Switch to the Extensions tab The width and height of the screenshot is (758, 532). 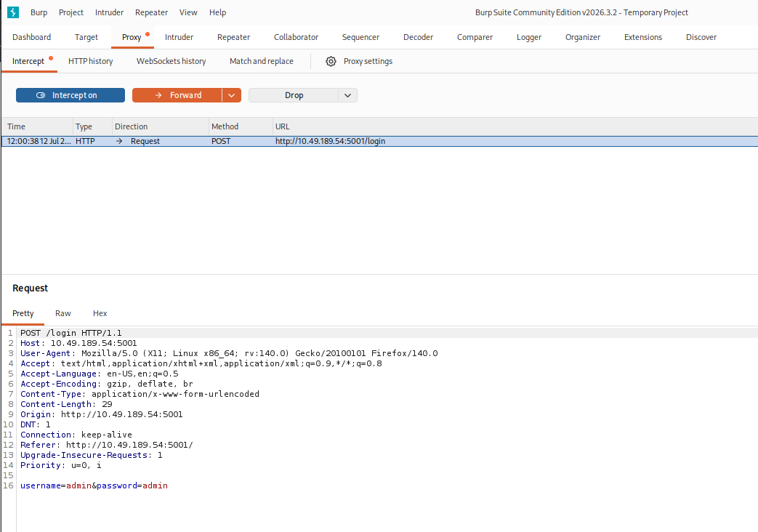coord(643,37)
